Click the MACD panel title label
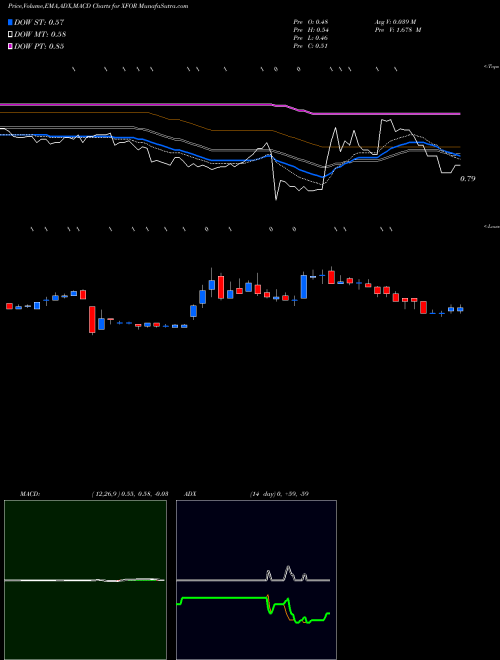Image resolution: width=500 pixels, height=660 pixels. [30, 494]
